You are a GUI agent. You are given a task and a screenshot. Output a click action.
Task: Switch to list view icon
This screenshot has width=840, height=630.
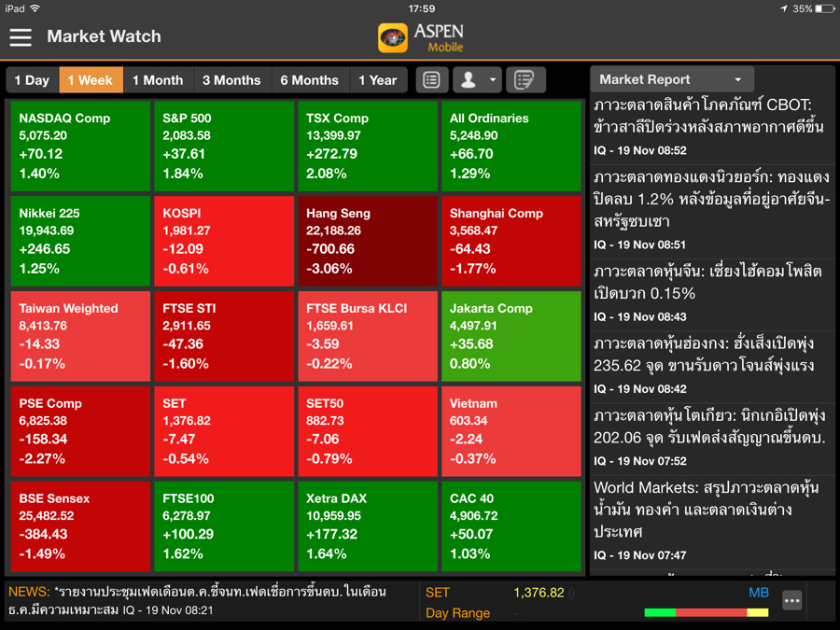coord(432,80)
